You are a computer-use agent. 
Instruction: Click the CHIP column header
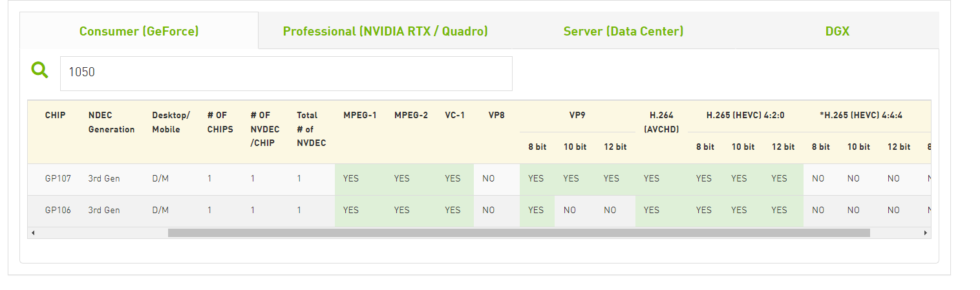pos(55,116)
